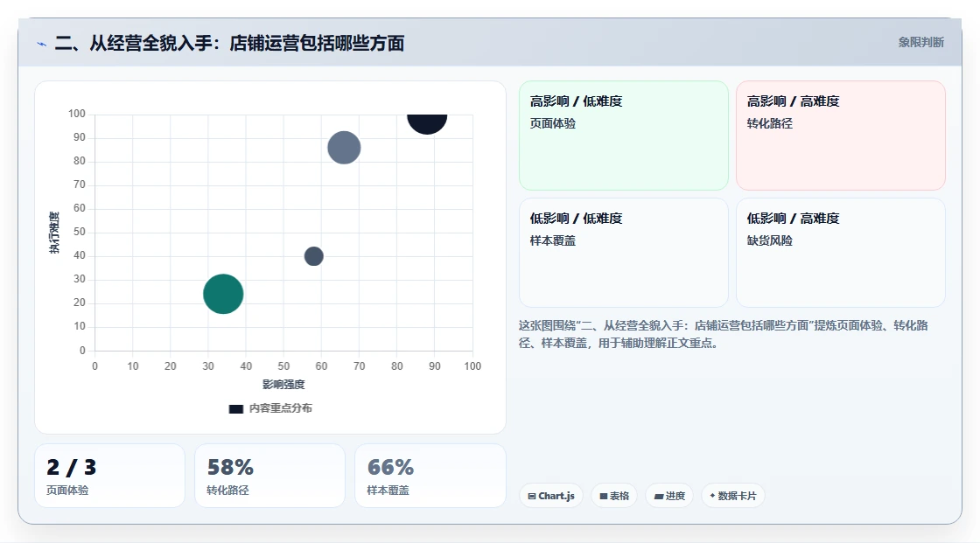This screenshot has width=980, height=543.
Task: Click the 100 label on the y-axis
Action: pyautogui.click(x=77, y=114)
